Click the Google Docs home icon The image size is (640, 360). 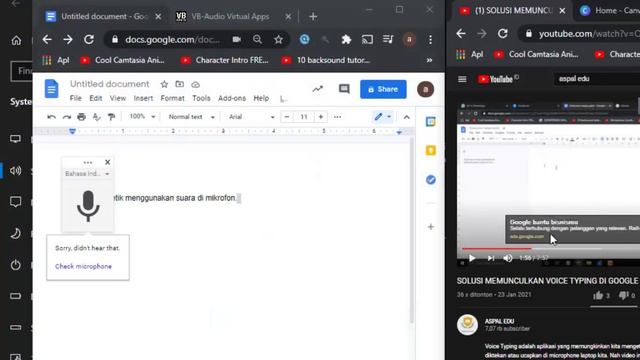[51, 89]
